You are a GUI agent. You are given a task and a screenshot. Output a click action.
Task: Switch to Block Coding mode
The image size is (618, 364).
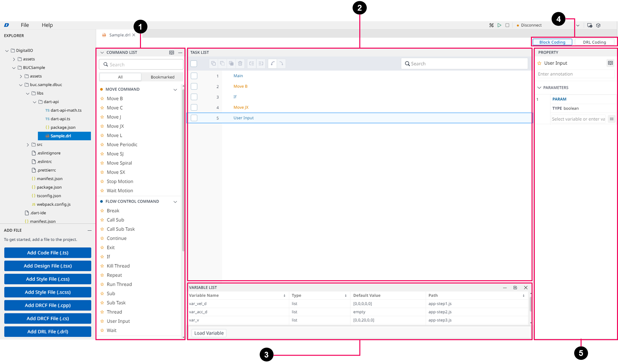point(552,42)
